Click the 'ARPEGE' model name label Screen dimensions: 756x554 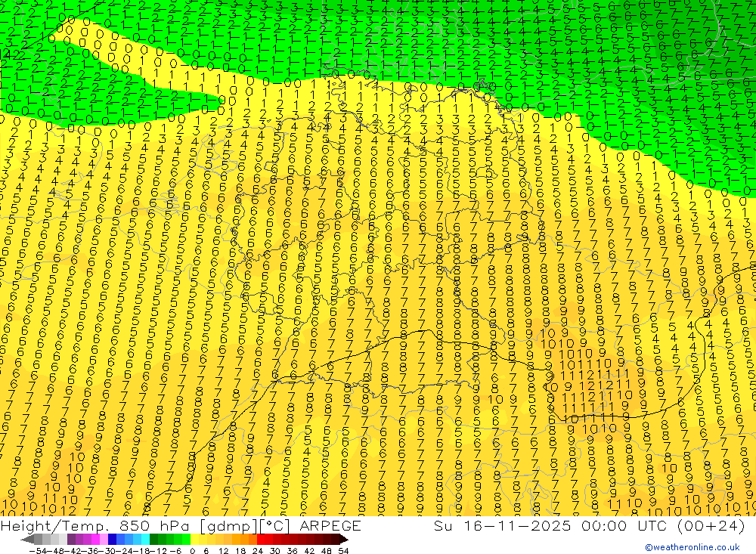[x=330, y=525]
